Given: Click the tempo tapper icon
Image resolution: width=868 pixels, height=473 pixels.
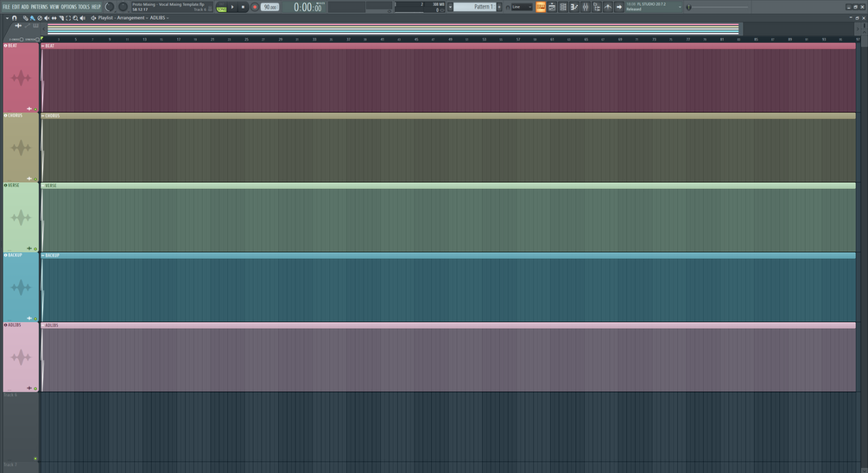Looking at the screenshot, I should [608, 7].
